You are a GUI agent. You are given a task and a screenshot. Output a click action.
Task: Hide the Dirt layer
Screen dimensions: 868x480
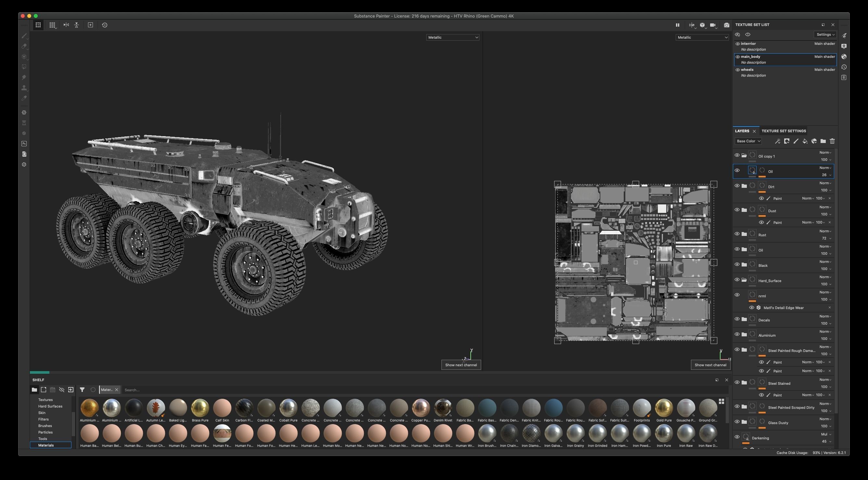click(737, 186)
